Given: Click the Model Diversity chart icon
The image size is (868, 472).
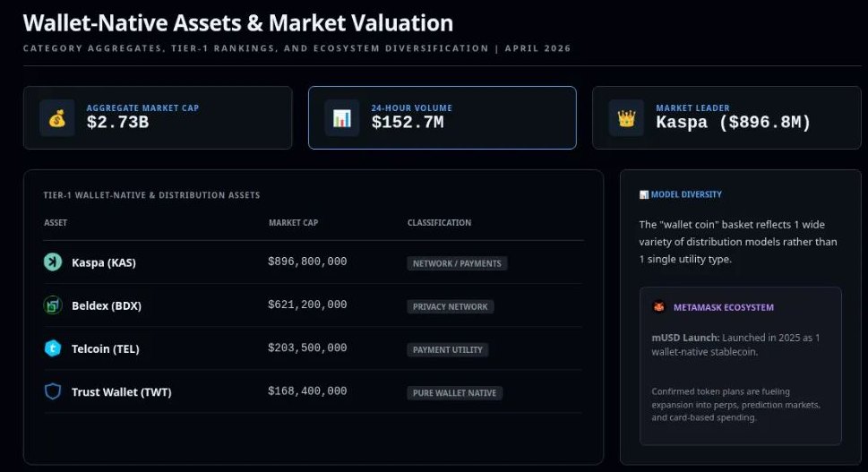Looking at the screenshot, I should tap(644, 194).
